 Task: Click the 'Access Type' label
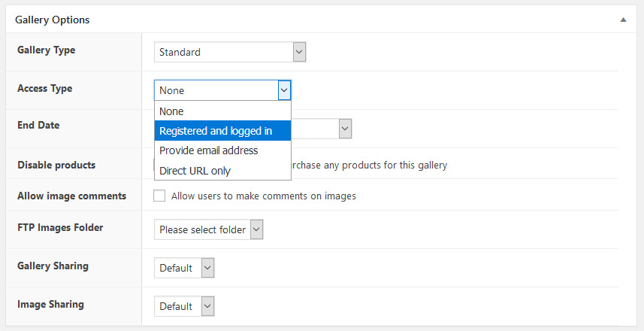click(45, 89)
